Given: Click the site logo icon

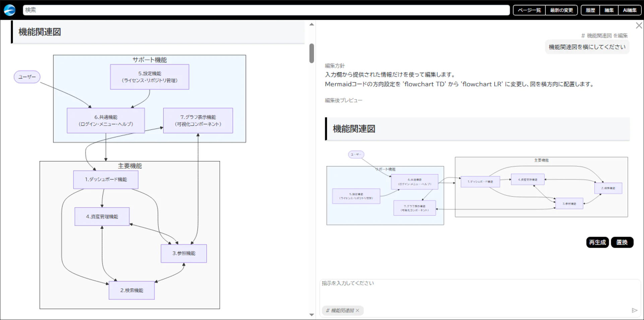Looking at the screenshot, I should click(x=10, y=10).
